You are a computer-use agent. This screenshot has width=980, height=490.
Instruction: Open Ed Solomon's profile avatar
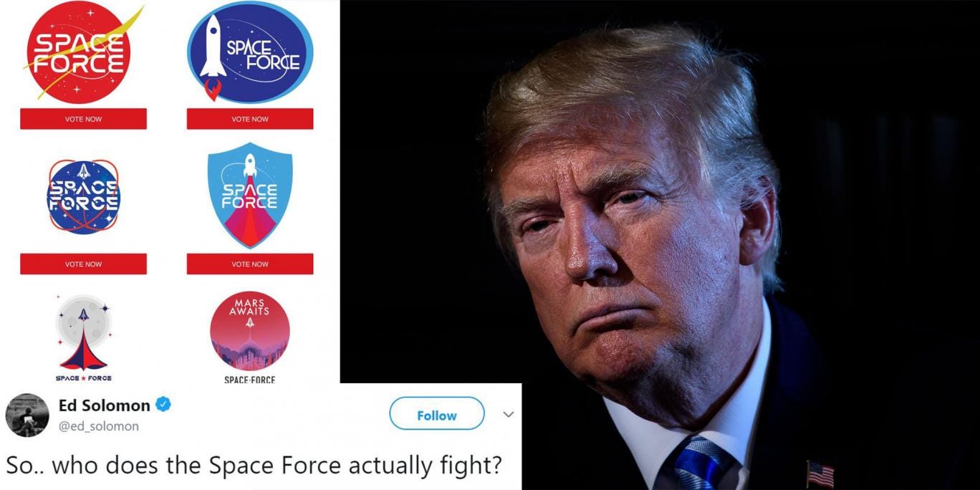pyautogui.click(x=27, y=415)
